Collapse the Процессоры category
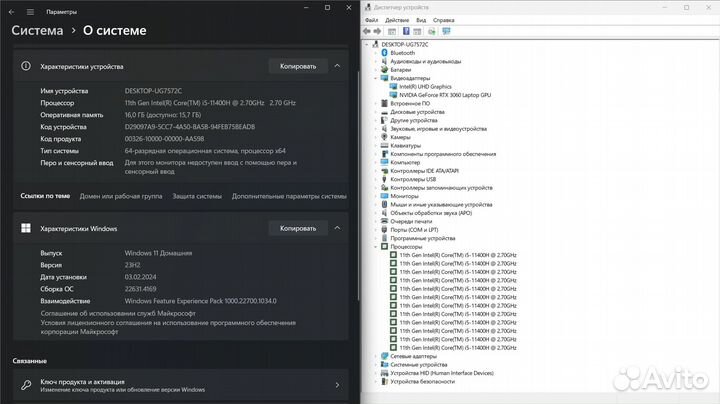The height and width of the screenshot is (404, 720). click(376, 247)
